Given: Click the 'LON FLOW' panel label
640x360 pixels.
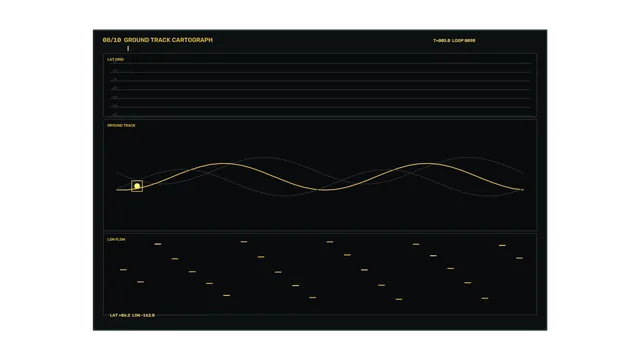Looking at the screenshot, I should 116,240.
